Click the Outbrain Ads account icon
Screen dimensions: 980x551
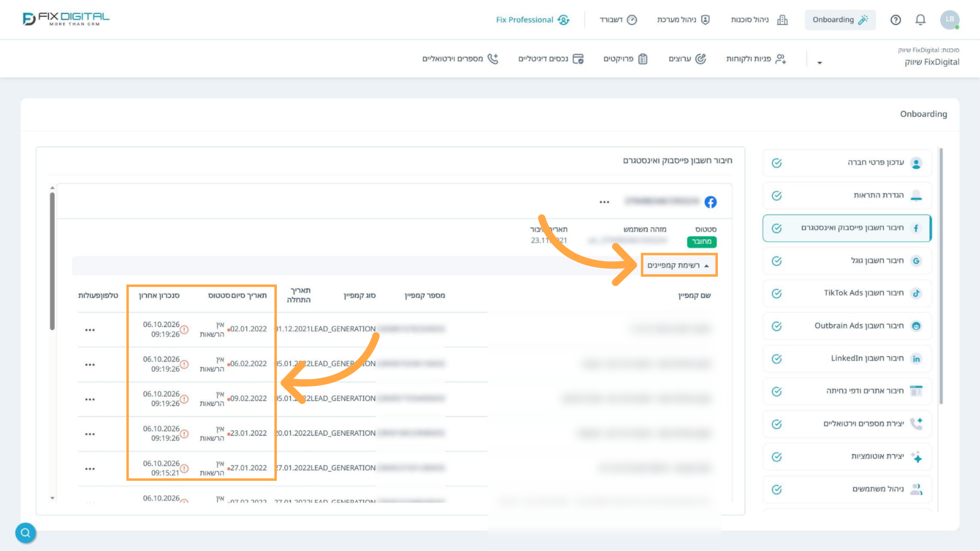tap(916, 326)
